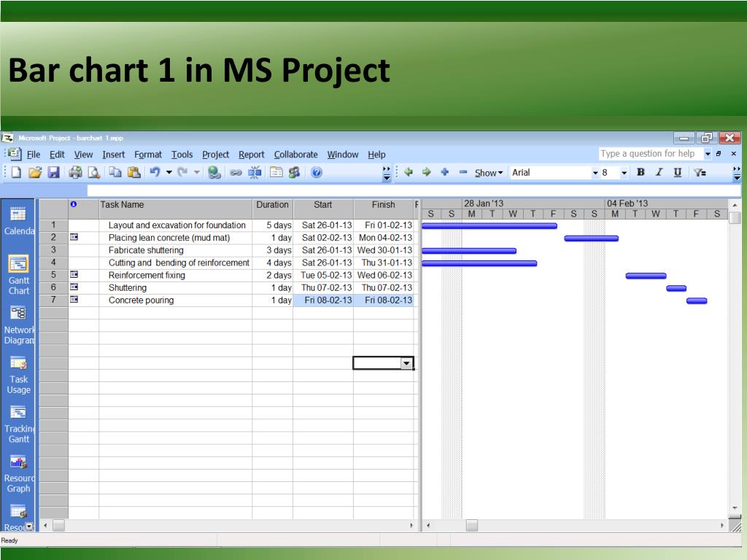Open Microsoft Project Help icon
The image size is (747, 560).
(x=317, y=172)
